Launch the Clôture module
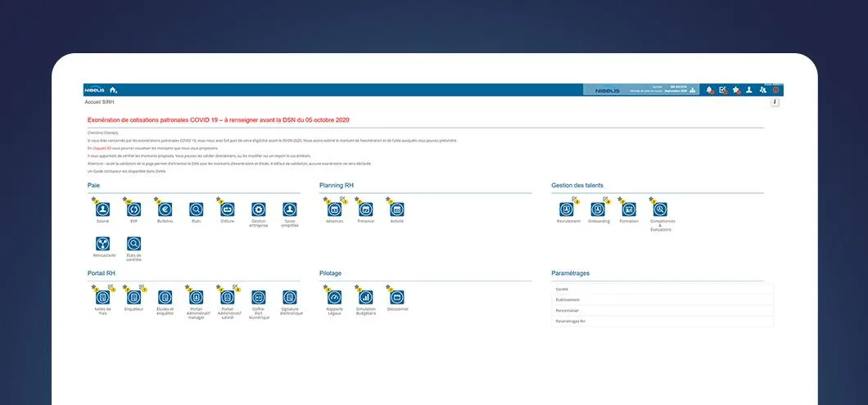 pyautogui.click(x=228, y=209)
